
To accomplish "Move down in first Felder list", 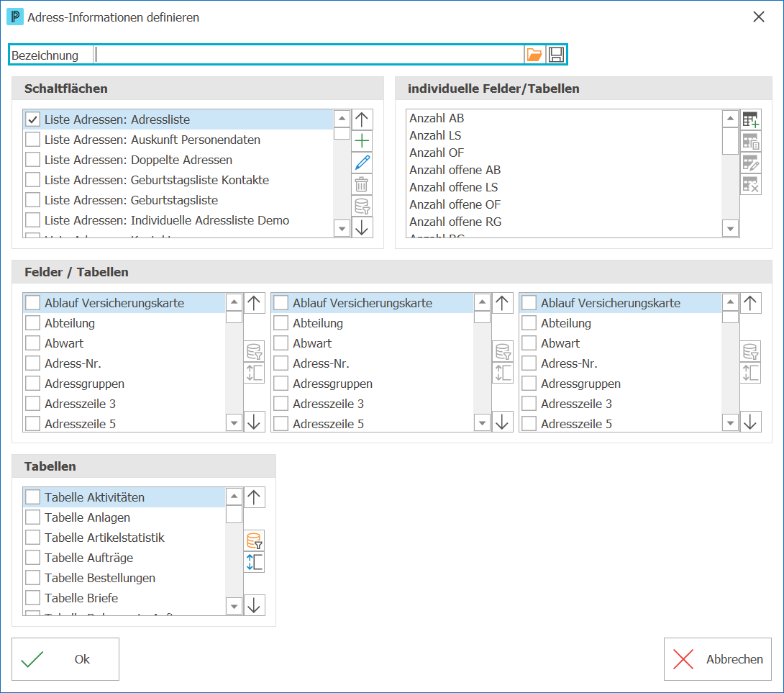I will (x=254, y=422).
